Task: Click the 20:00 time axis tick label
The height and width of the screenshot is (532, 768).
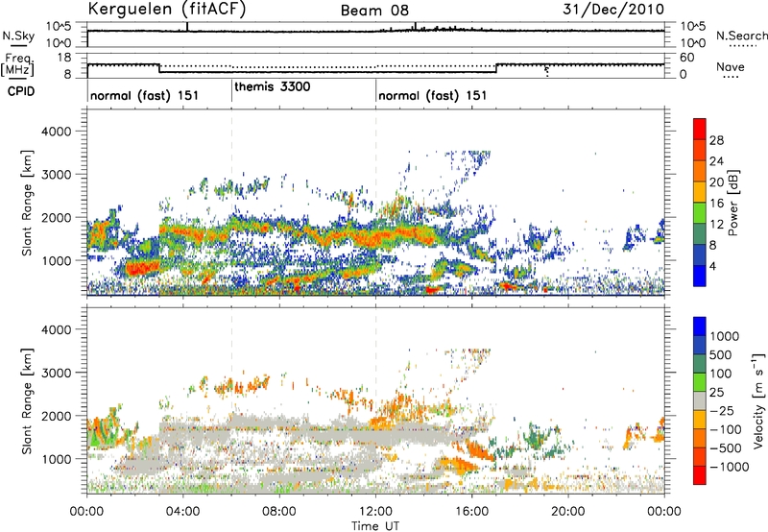Action: tap(568, 512)
